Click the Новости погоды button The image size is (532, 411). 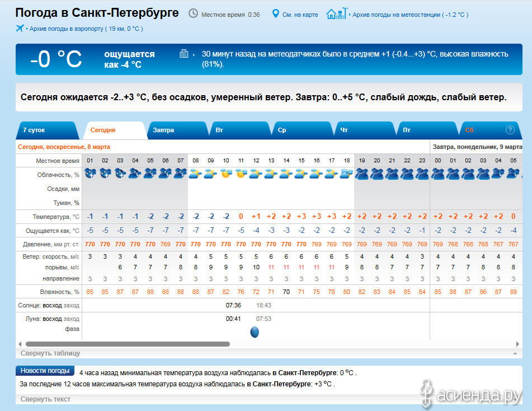coord(45,371)
